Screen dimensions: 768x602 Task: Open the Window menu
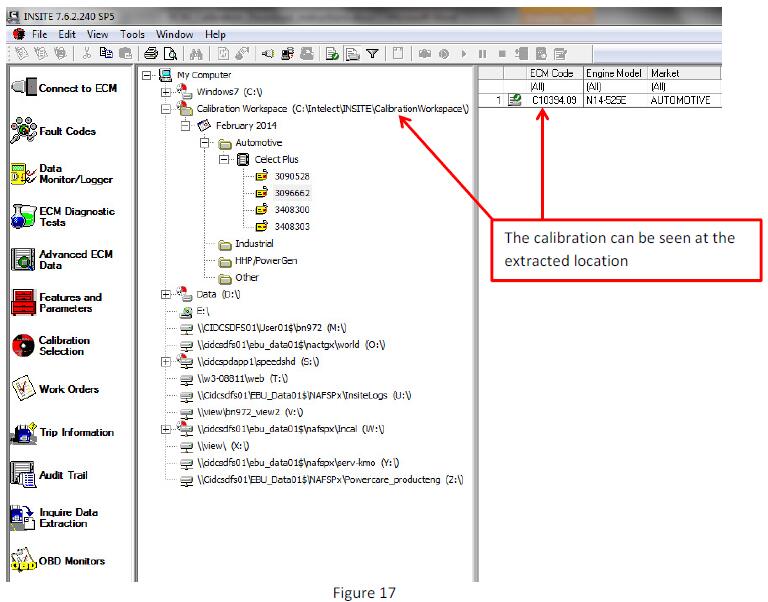click(x=174, y=34)
